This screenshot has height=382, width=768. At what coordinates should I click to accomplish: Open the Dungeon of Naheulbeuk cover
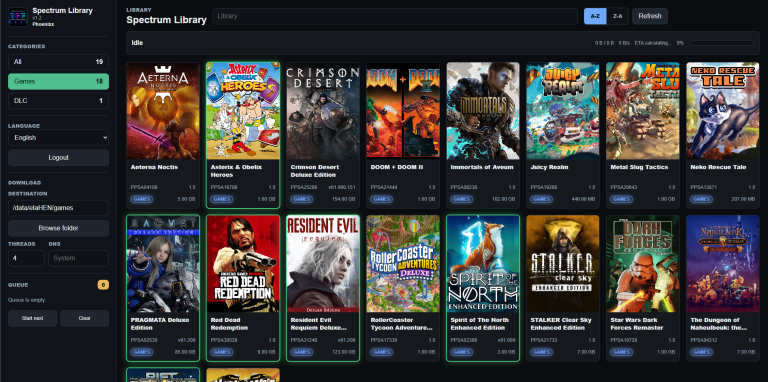723,264
